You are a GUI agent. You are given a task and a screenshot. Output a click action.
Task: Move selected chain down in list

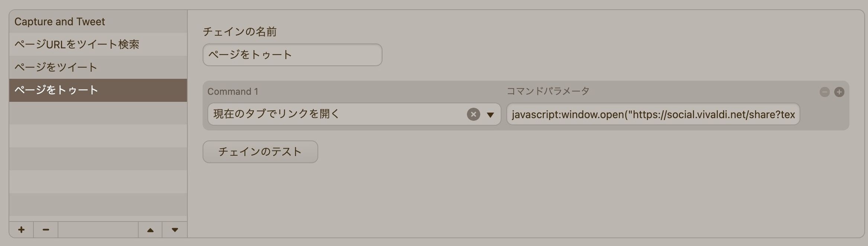[x=175, y=230]
